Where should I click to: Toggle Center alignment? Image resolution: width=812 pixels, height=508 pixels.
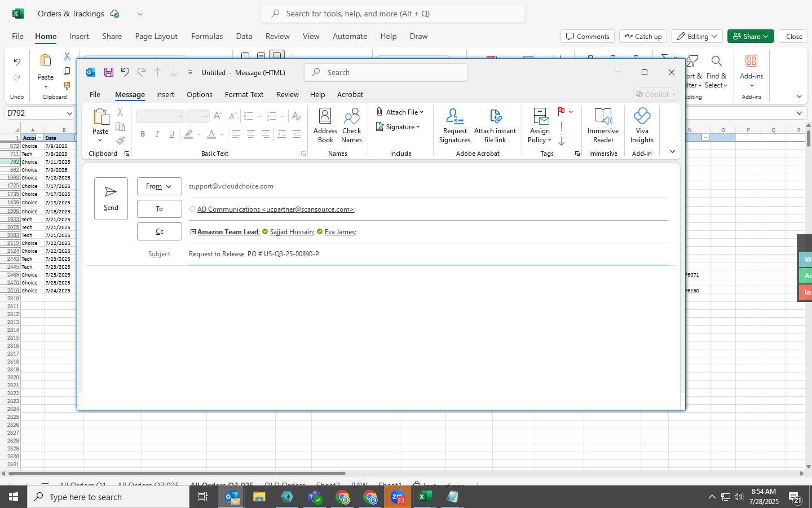251,134
